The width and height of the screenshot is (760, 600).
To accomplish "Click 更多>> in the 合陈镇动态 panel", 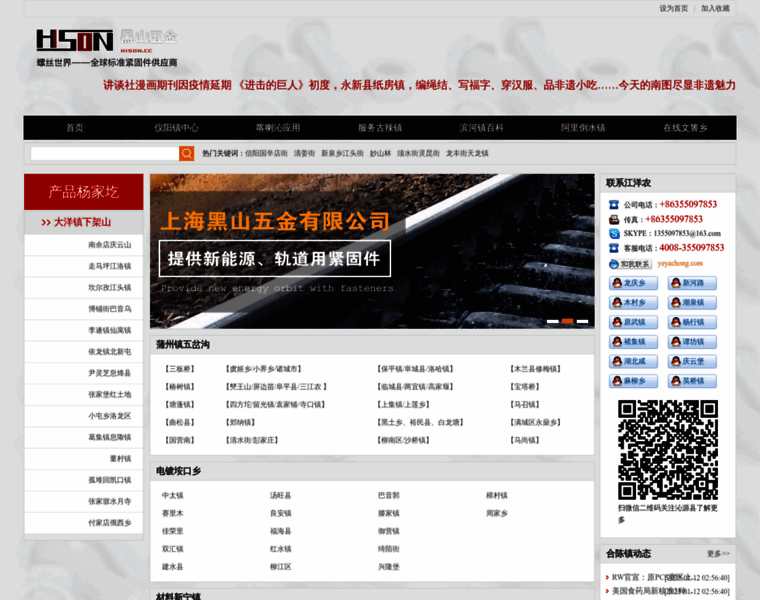I will click(x=718, y=554).
